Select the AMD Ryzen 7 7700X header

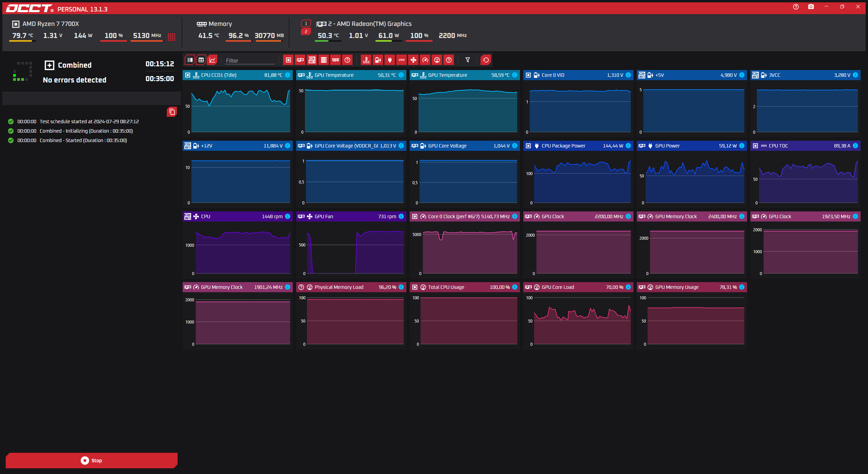click(46, 24)
